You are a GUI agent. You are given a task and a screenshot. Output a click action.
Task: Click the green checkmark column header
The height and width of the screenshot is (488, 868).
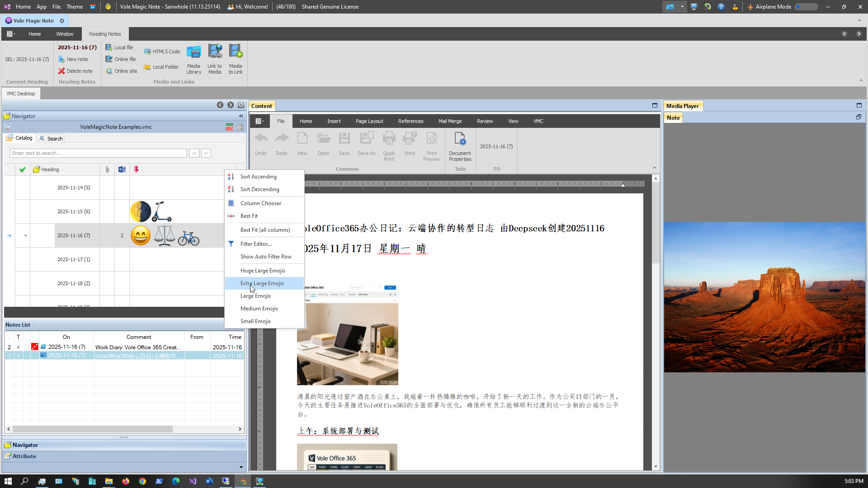[23, 169]
